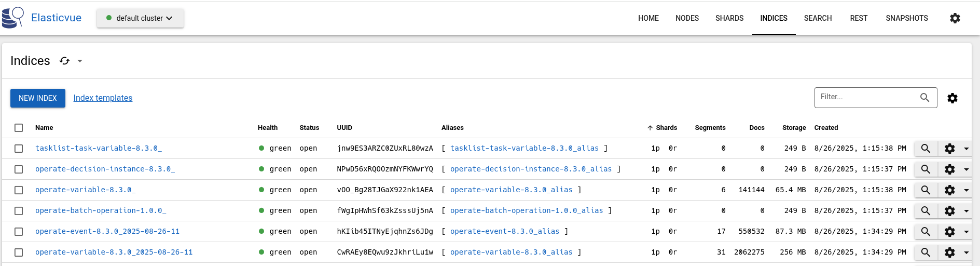Toggle the select-all indices checkbox

coord(19,128)
